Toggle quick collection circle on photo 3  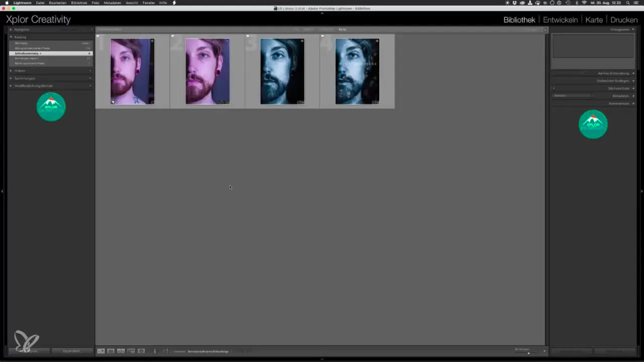point(302,41)
